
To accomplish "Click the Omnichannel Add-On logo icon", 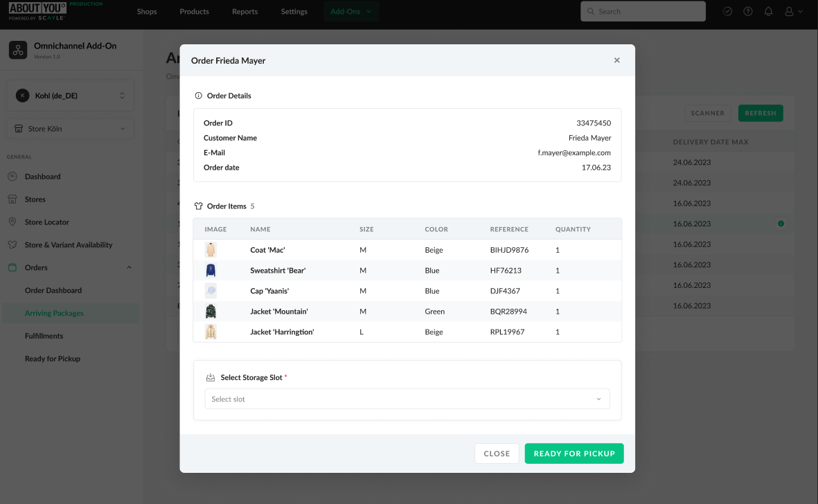I will pyautogui.click(x=17, y=51).
